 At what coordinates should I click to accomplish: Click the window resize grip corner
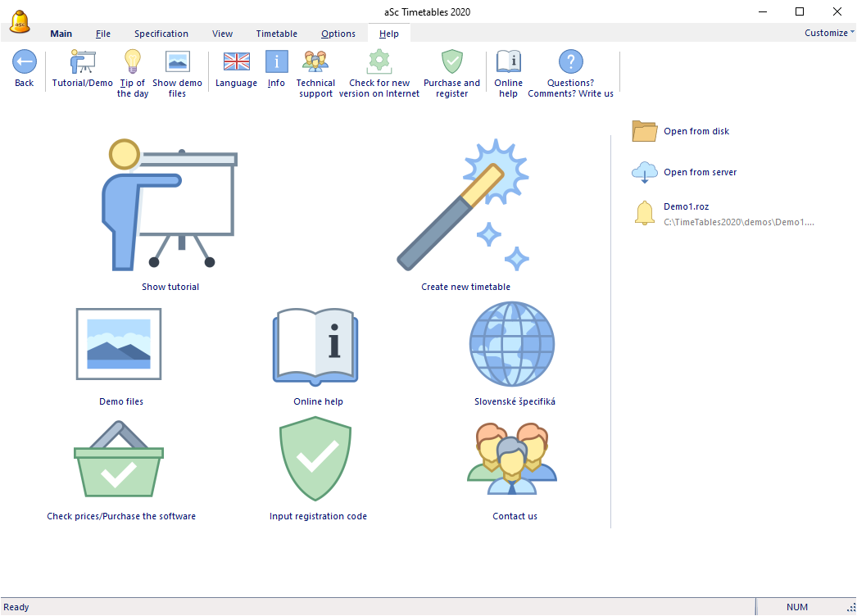[851, 607]
